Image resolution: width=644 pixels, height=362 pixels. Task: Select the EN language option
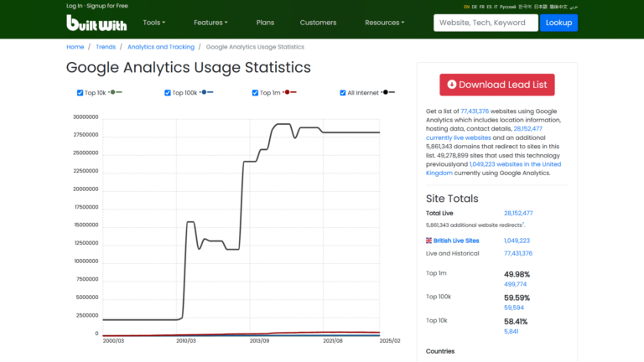point(466,7)
